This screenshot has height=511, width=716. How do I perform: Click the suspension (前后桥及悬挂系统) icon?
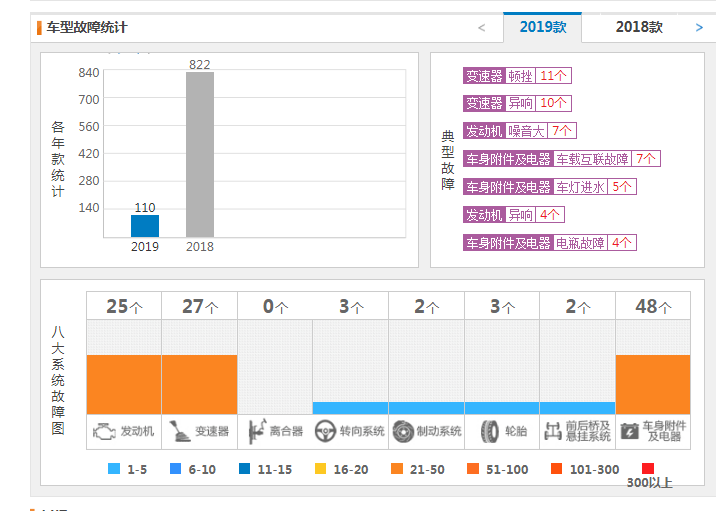552,432
